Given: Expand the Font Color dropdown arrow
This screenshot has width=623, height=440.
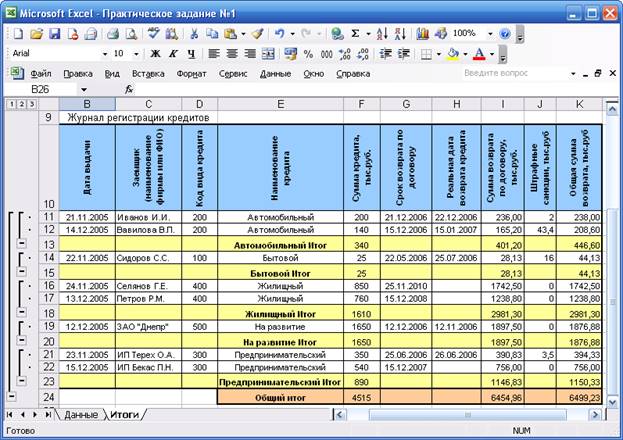Looking at the screenshot, I should click(x=492, y=54).
